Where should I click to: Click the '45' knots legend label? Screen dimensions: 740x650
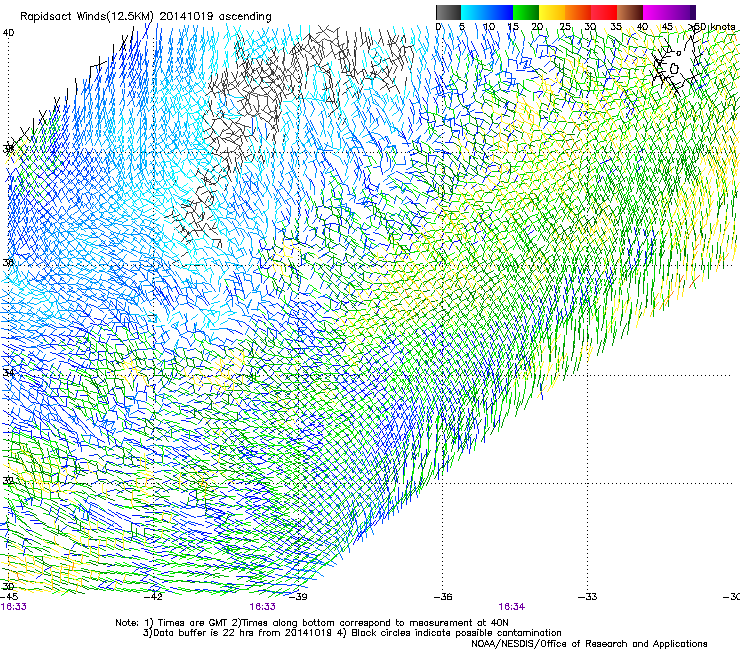click(x=667, y=27)
